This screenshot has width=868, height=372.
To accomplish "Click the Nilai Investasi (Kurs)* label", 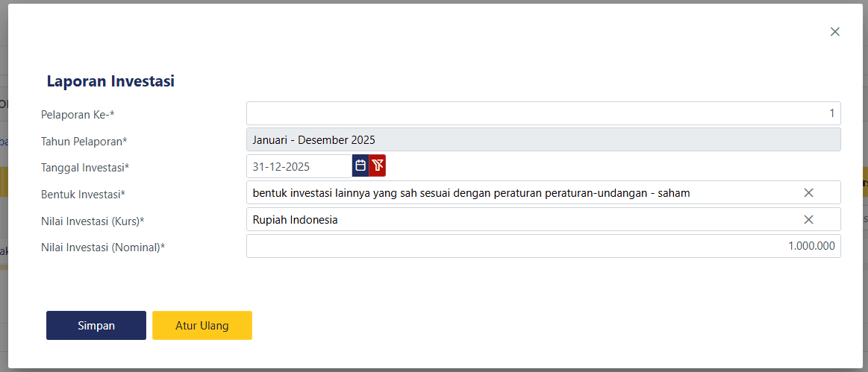I will [93, 221].
